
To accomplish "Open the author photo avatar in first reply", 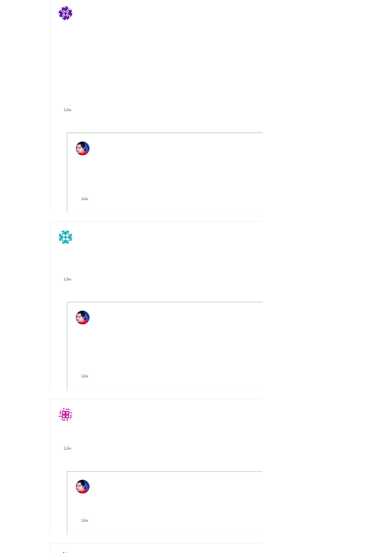I will [83, 148].
